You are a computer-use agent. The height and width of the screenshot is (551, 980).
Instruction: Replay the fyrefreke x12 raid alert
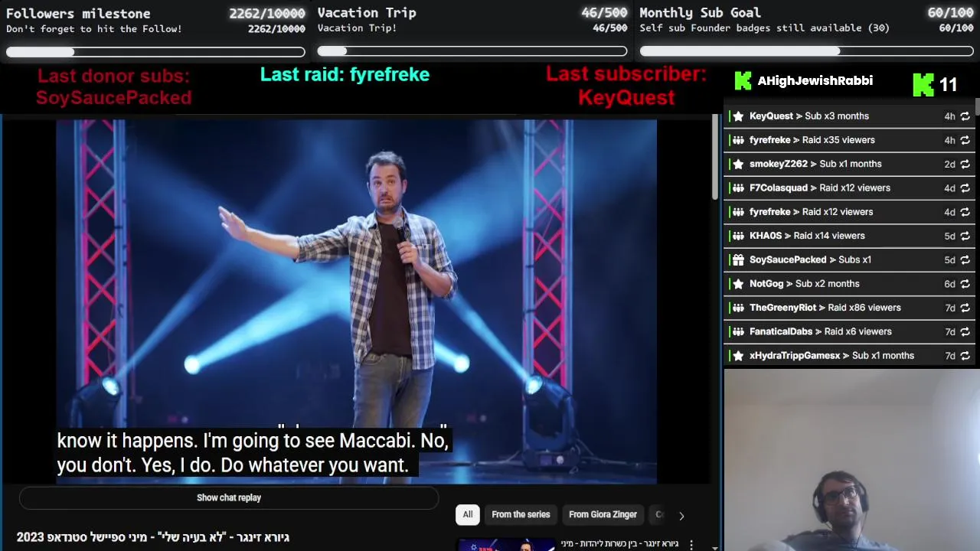pos(965,212)
